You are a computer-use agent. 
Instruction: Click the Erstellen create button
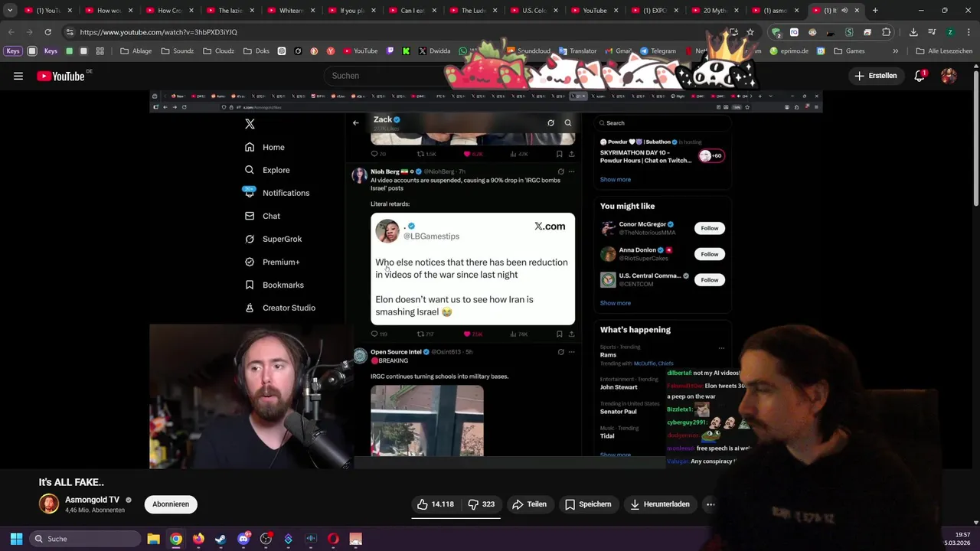tap(876, 76)
